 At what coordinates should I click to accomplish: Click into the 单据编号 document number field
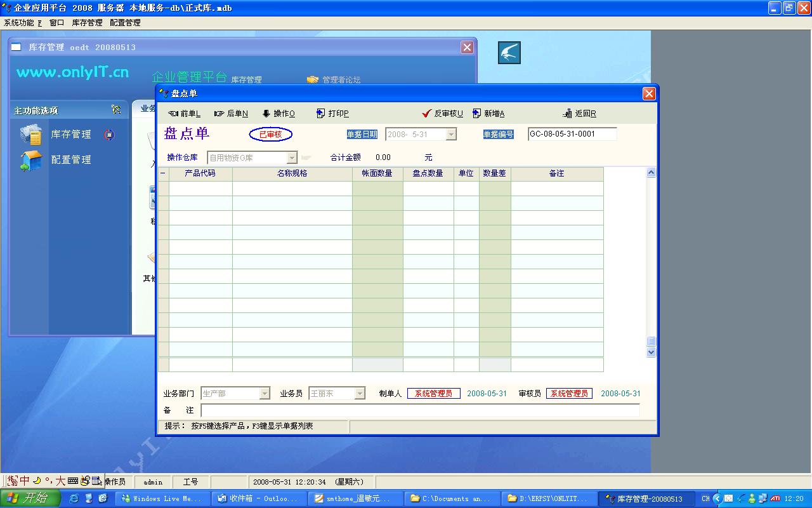(x=572, y=134)
